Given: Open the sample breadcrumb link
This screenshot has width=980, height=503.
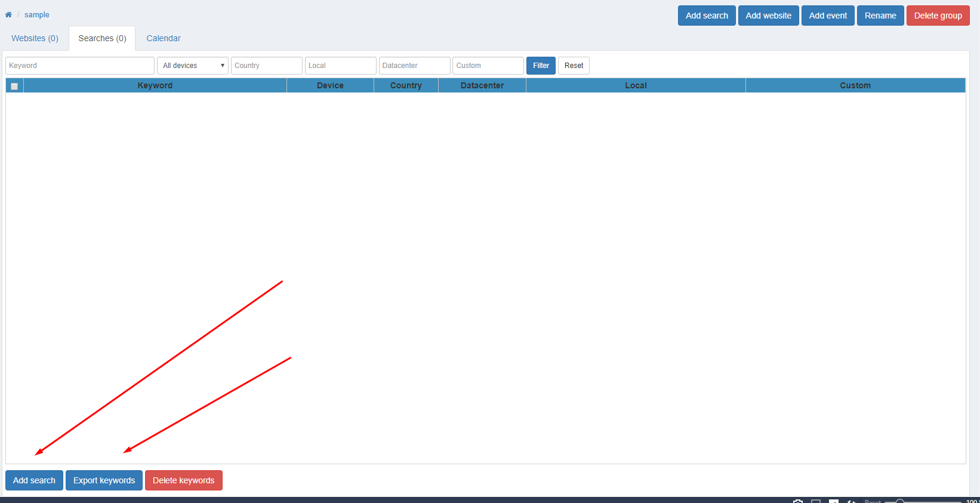Looking at the screenshot, I should (x=37, y=15).
